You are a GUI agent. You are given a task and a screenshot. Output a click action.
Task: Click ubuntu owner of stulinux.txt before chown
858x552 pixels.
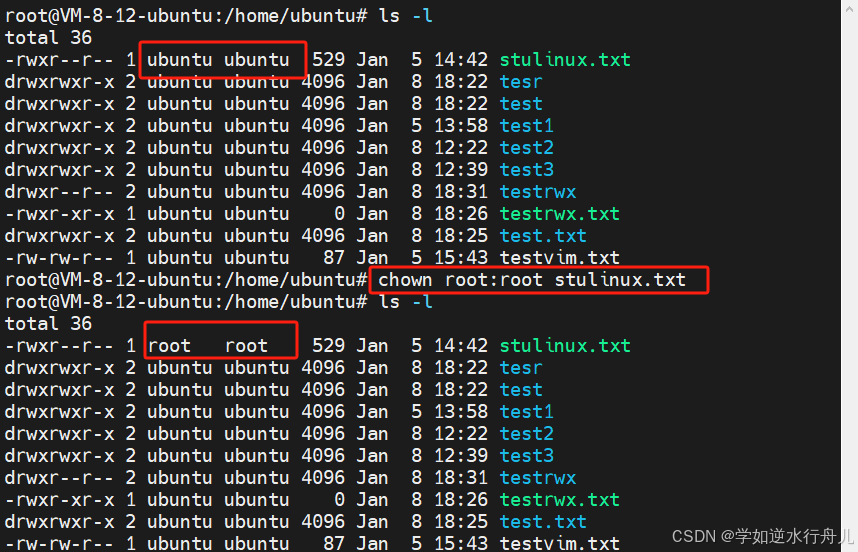(x=179, y=60)
